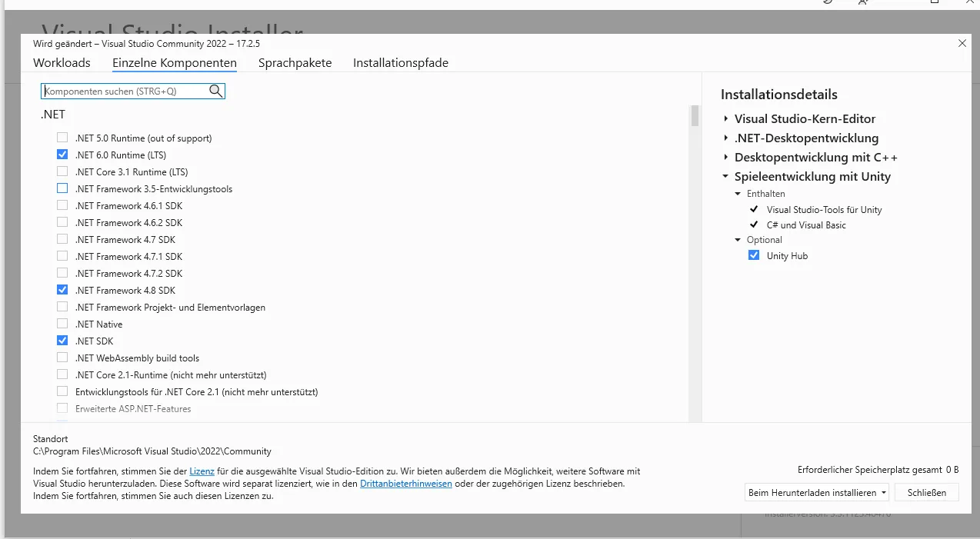Open the Drittanbieterhinweisen link
Viewport: 980px width, 539px height.
tap(406, 484)
